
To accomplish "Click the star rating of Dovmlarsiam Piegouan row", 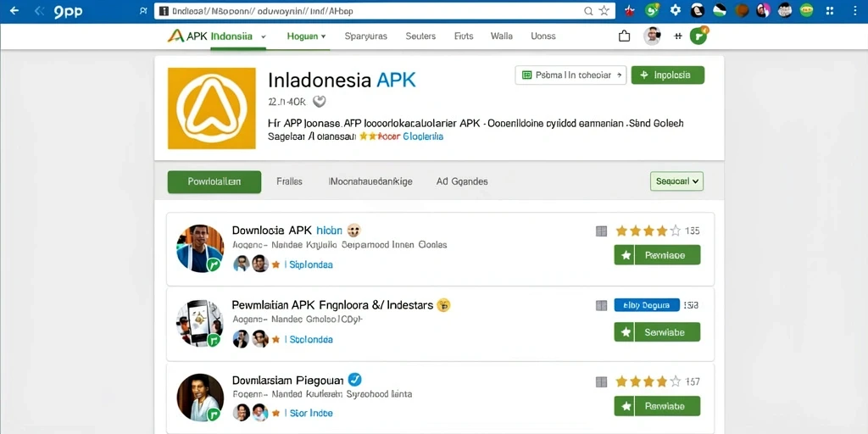I will [x=648, y=381].
